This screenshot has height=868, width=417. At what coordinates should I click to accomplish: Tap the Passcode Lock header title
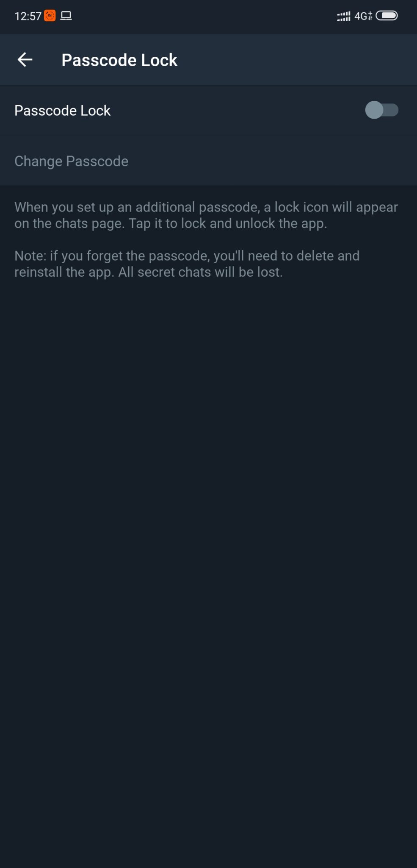click(x=119, y=60)
